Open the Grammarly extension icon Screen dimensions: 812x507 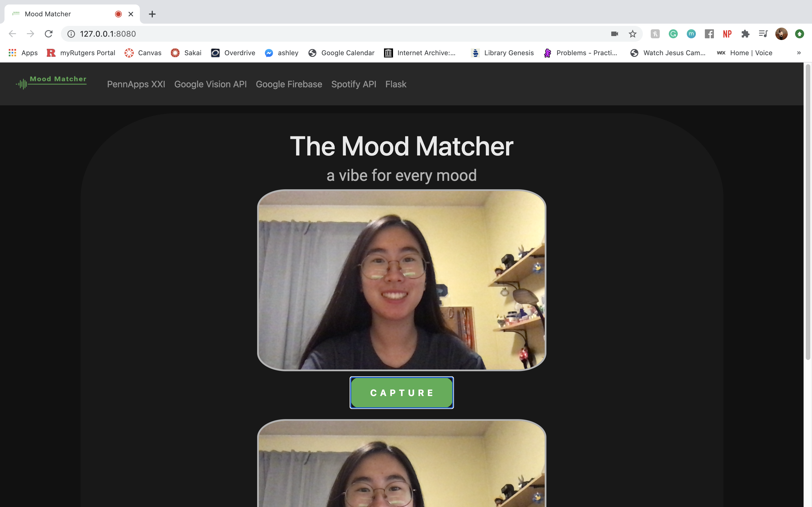(673, 34)
